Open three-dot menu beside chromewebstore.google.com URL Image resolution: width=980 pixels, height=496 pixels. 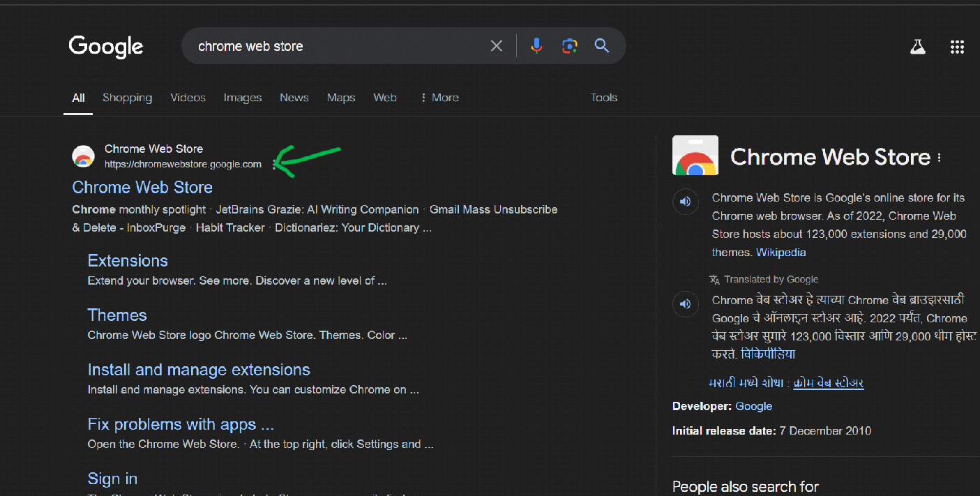(274, 165)
